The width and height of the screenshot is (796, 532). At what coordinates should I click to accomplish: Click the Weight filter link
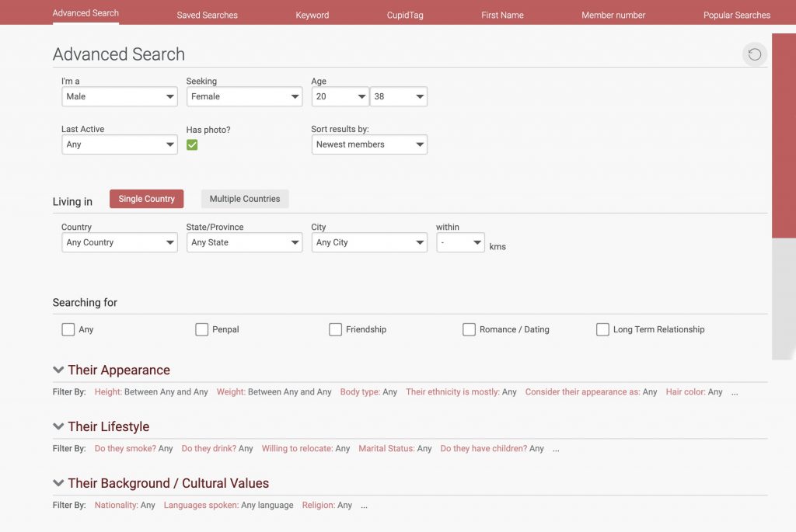pos(231,392)
